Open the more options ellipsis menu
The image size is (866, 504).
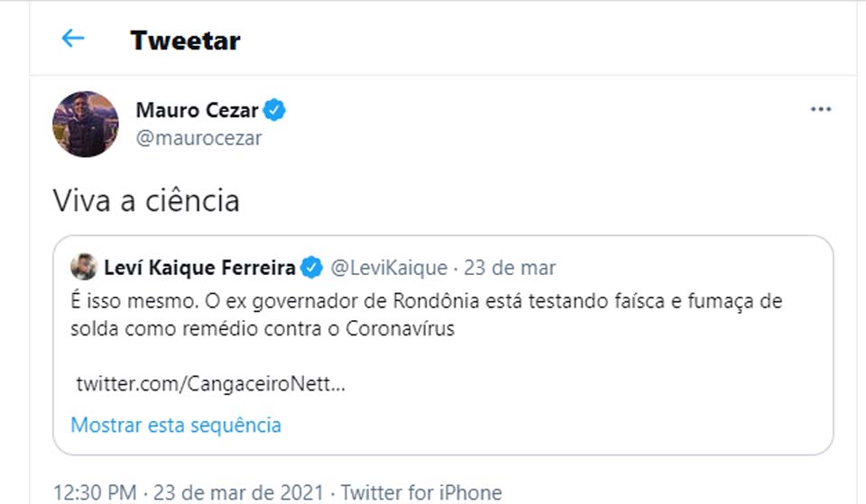click(x=820, y=109)
